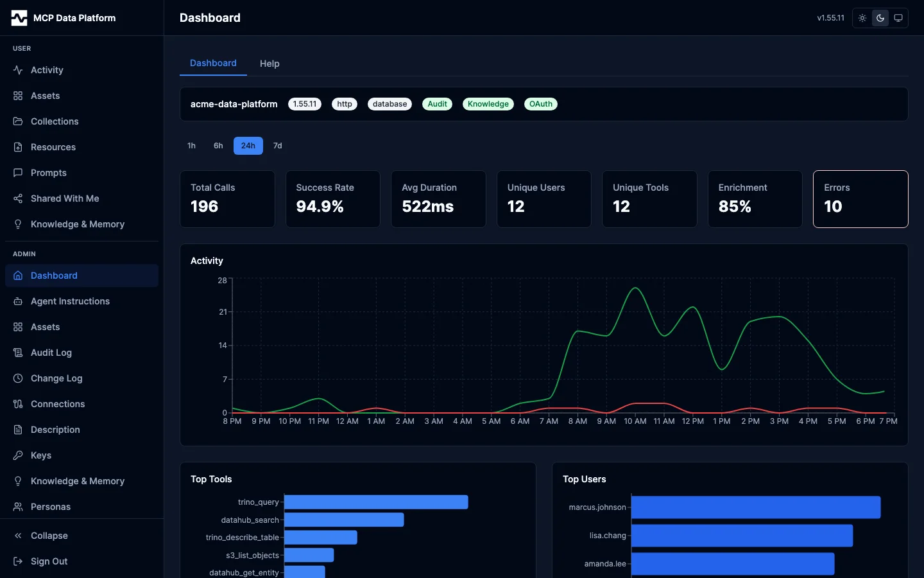
Task: Switch to light theme mode
Action: pyautogui.click(x=862, y=18)
